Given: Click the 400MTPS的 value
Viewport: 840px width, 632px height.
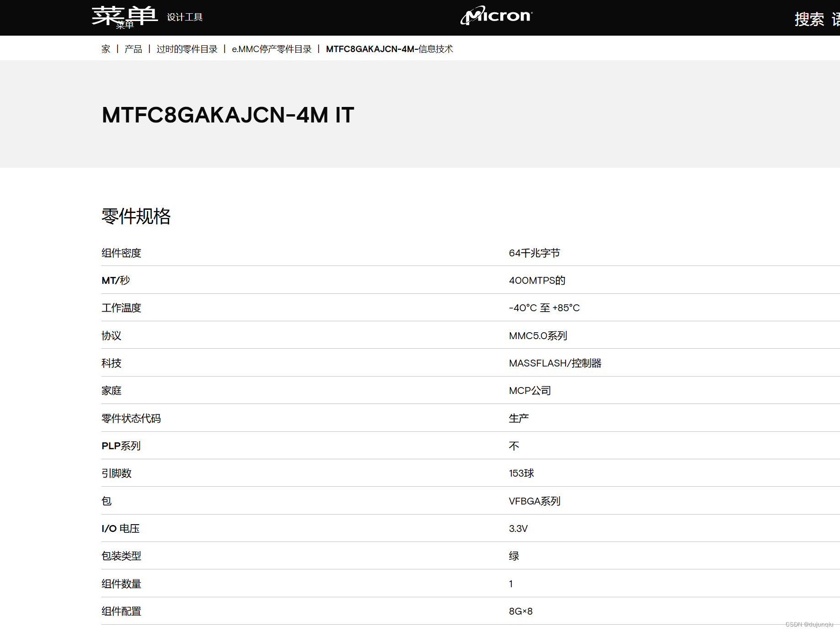Looking at the screenshot, I should tap(537, 280).
